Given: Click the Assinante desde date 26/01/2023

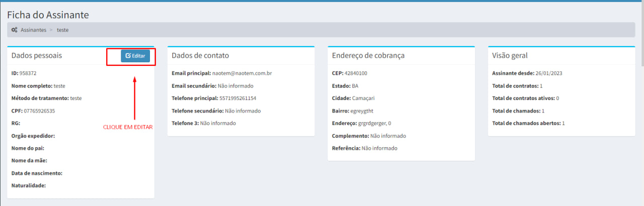Looking at the screenshot, I should click(548, 73).
